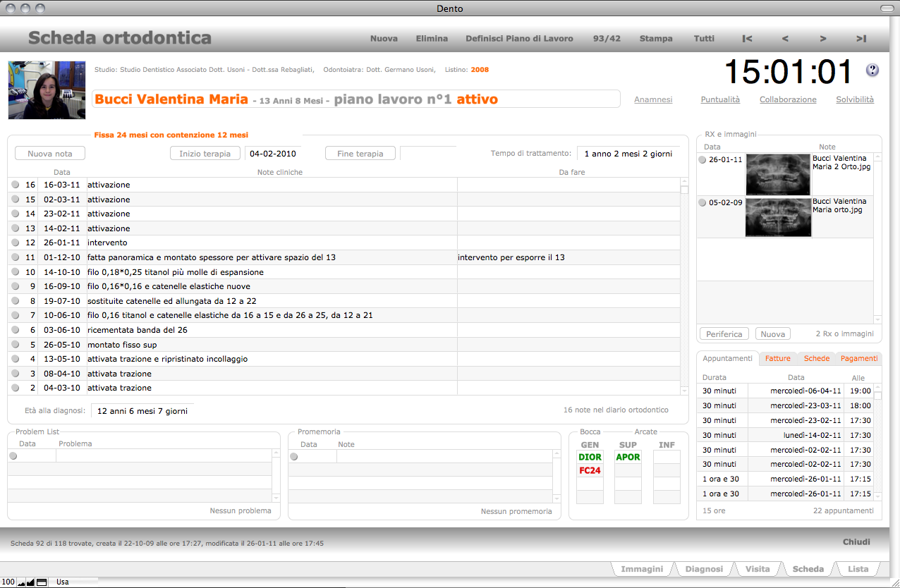Click the red FC24 code in Bocca
The width and height of the screenshot is (900, 588).
point(590,470)
